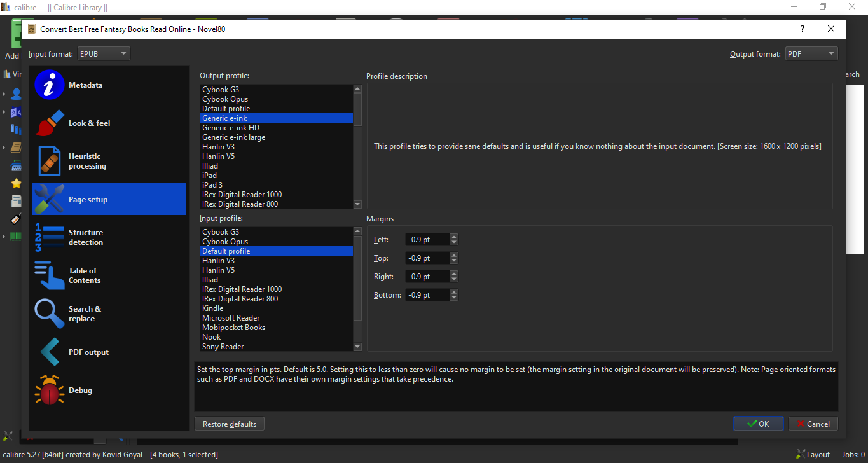Click the Restore defaults button

(x=230, y=424)
